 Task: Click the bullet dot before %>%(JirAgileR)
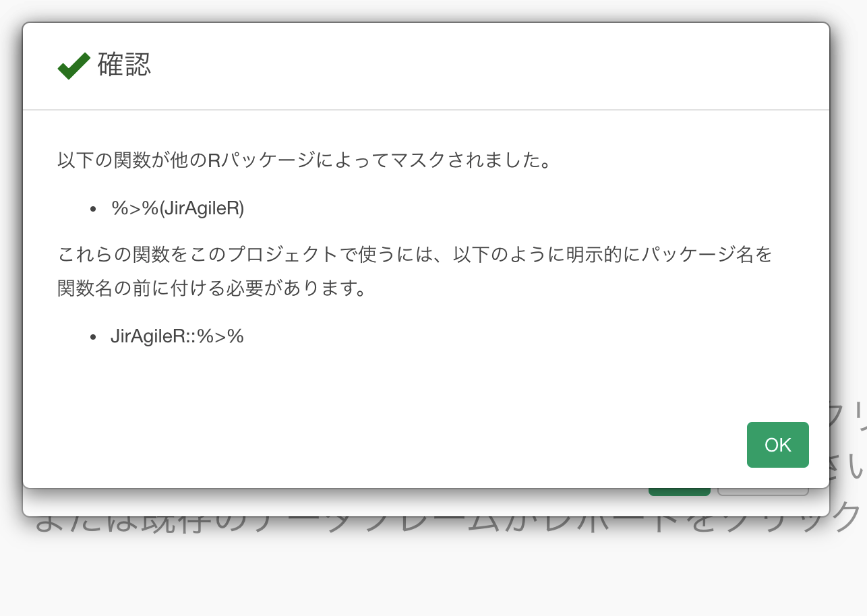click(94, 210)
